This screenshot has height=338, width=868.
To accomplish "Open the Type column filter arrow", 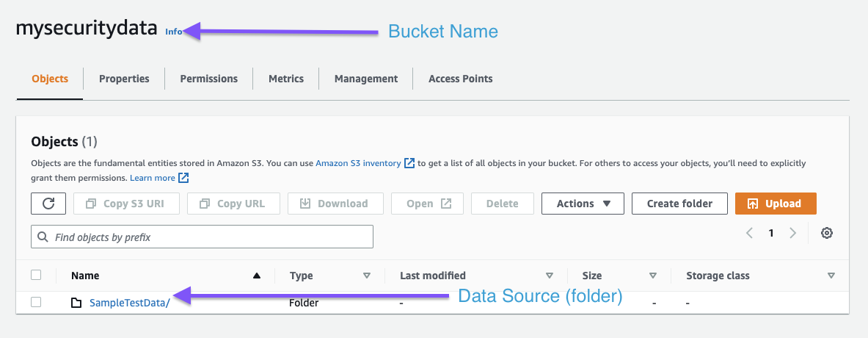I will 366,276.
